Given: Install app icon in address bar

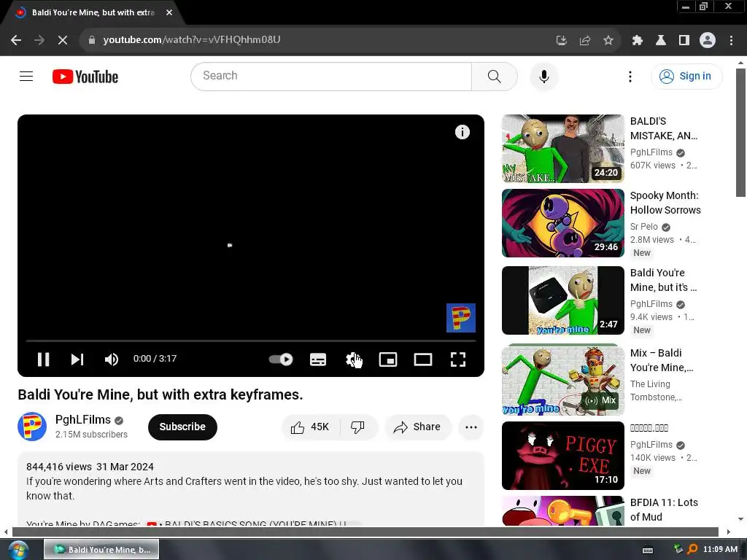Looking at the screenshot, I should click(x=561, y=40).
